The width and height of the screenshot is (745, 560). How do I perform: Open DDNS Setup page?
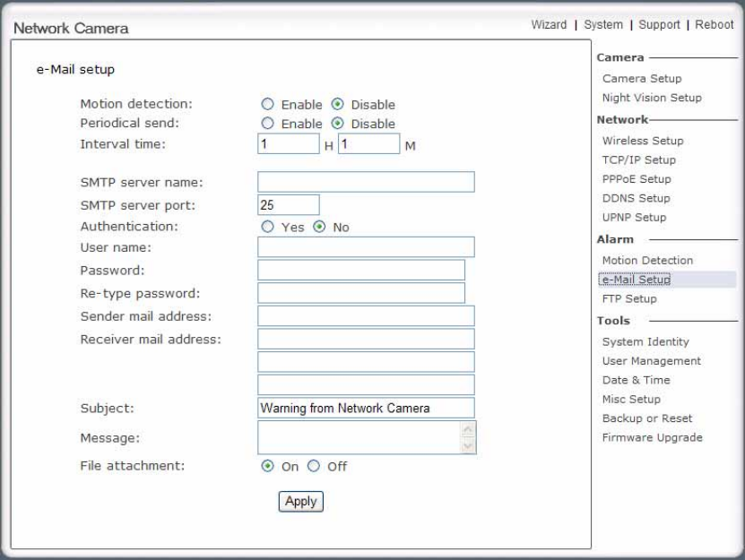[637, 198]
